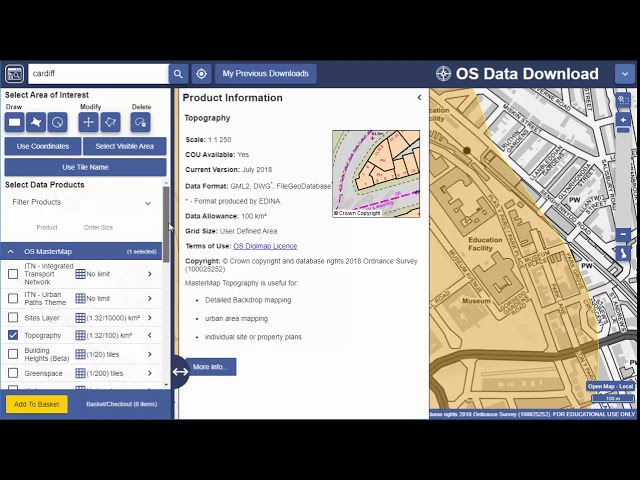The height and width of the screenshot is (480, 640).
Task: Hide Topography info via its arrow
Action: [150, 335]
